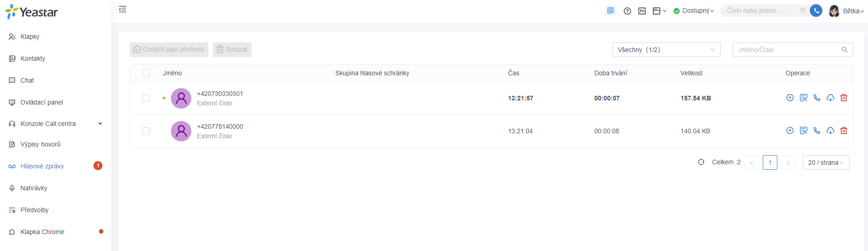Expand Konzole Call centra menu

click(56, 124)
